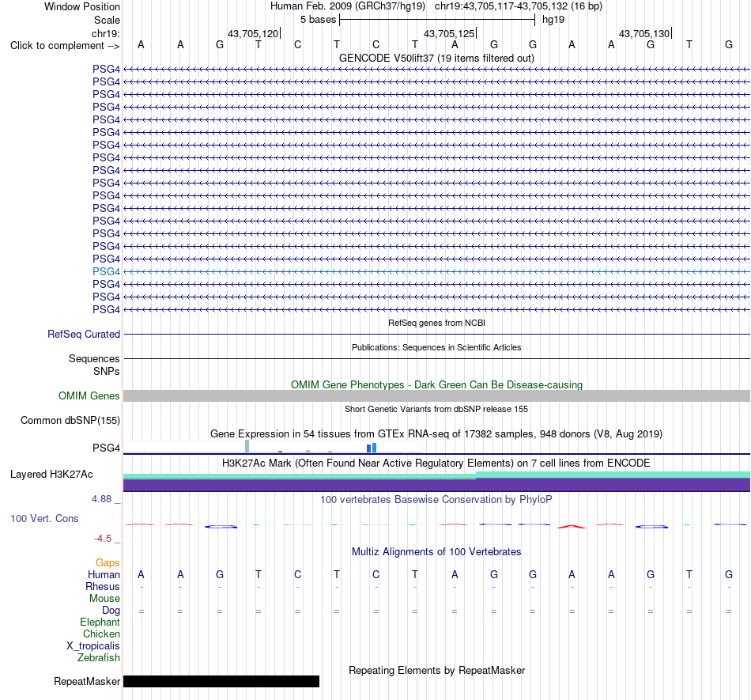
Task: Click the PSG4 label beside the GTEx chart
Action: tap(107, 448)
